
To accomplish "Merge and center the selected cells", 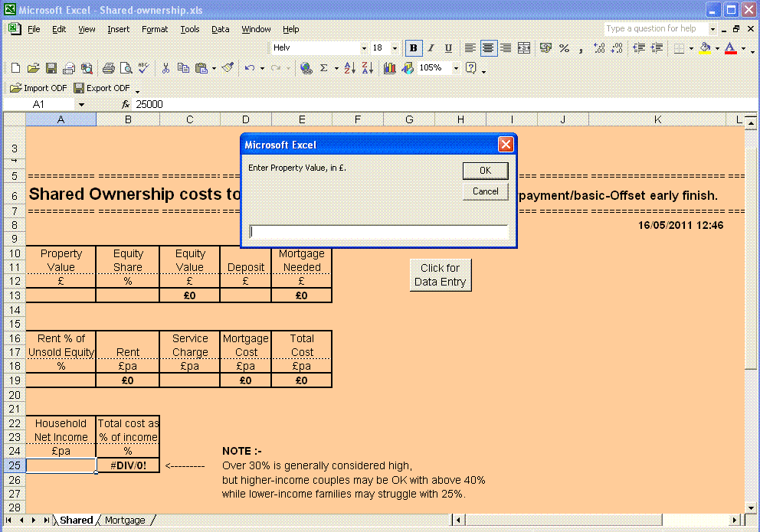I will [x=524, y=48].
